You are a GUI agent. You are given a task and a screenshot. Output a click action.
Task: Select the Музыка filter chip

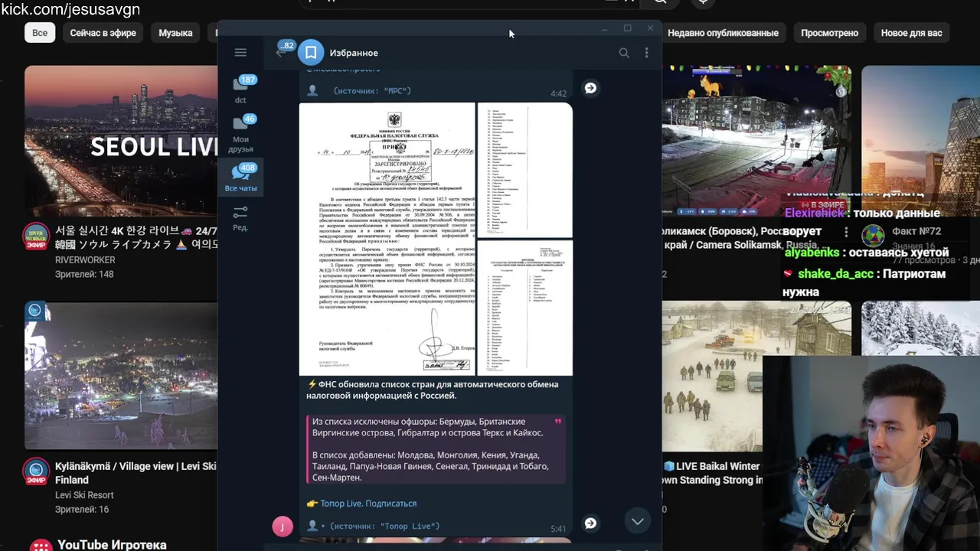175,33
